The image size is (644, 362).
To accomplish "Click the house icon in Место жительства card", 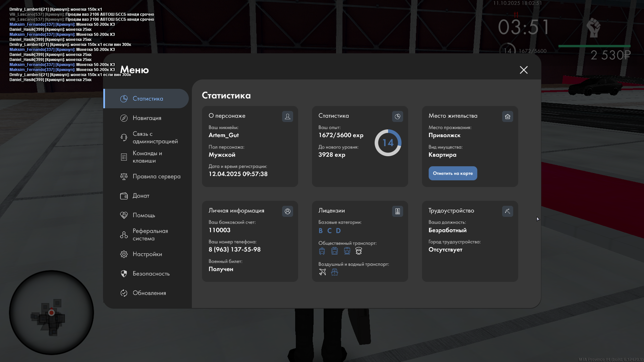I will point(507,116).
